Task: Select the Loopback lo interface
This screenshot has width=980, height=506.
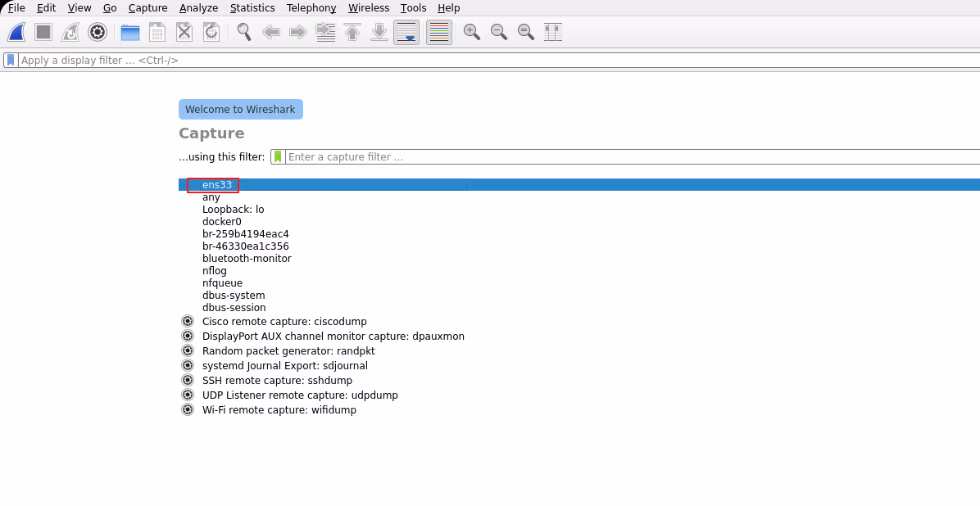Action: tap(233, 209)
